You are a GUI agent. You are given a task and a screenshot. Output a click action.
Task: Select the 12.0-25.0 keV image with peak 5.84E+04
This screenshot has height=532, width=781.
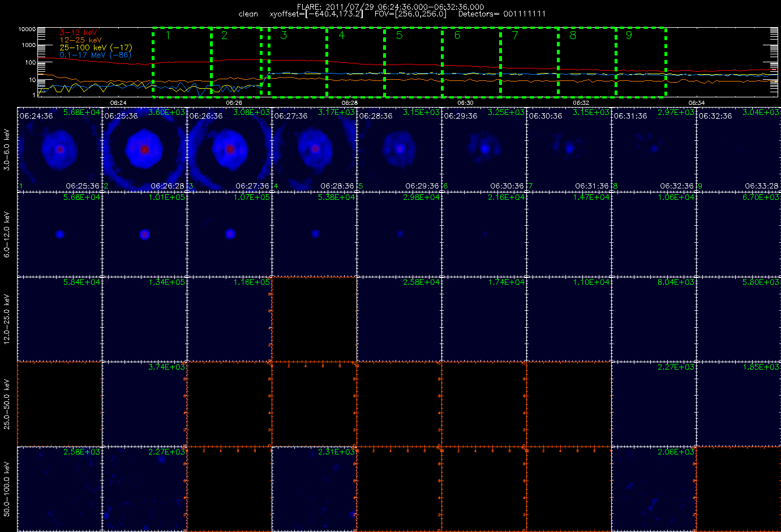[x=59, y=319]
